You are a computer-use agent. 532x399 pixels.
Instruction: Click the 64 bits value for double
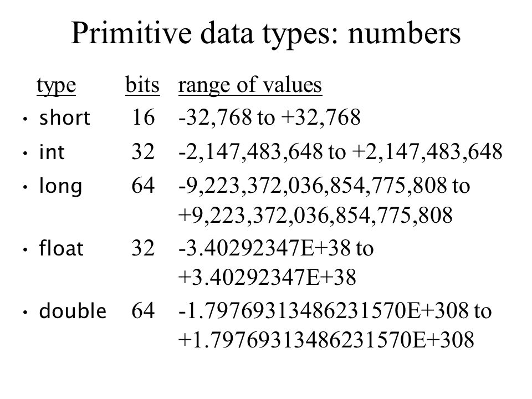click(x=143, y=310)
